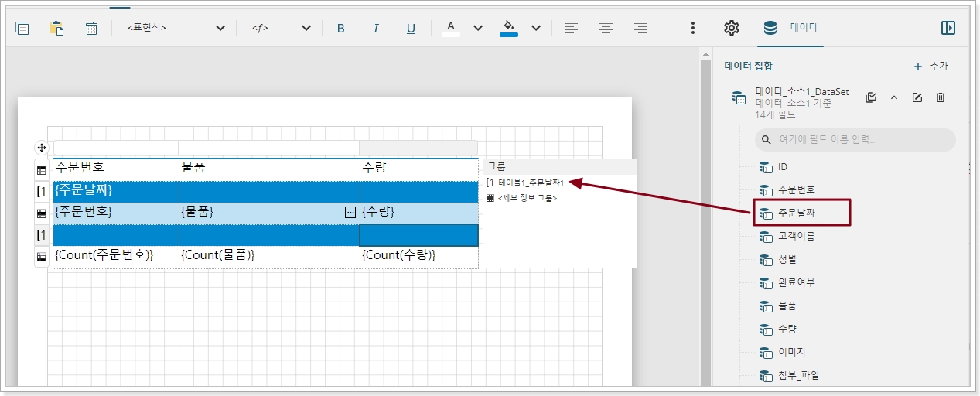This screenshot has height=396, width=980.
Task: Click the table move handle icon
Action: point(42,147)
